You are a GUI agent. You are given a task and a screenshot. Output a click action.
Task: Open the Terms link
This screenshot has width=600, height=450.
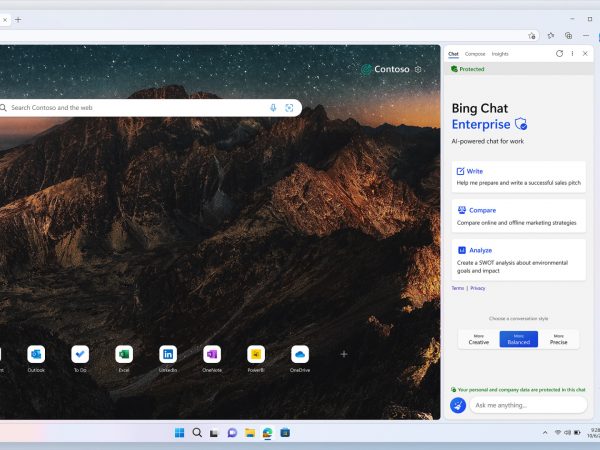coord(458,288)
